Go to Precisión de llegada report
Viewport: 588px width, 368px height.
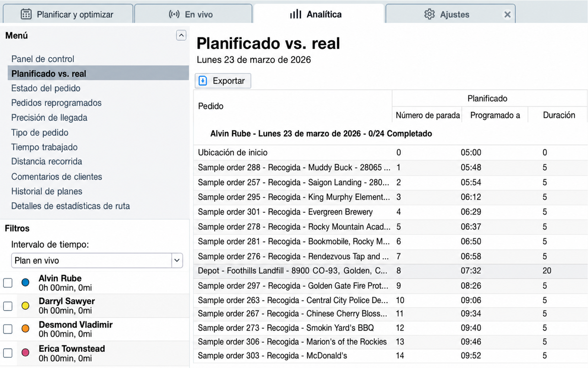pos(49,117)
